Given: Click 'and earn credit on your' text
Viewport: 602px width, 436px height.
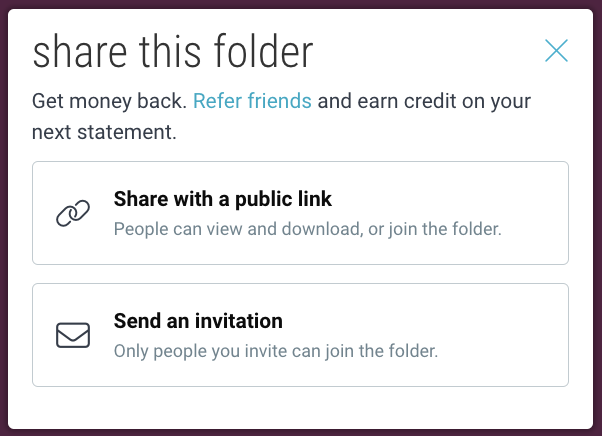Looking at the screenshot, I should tap(424, 101).
